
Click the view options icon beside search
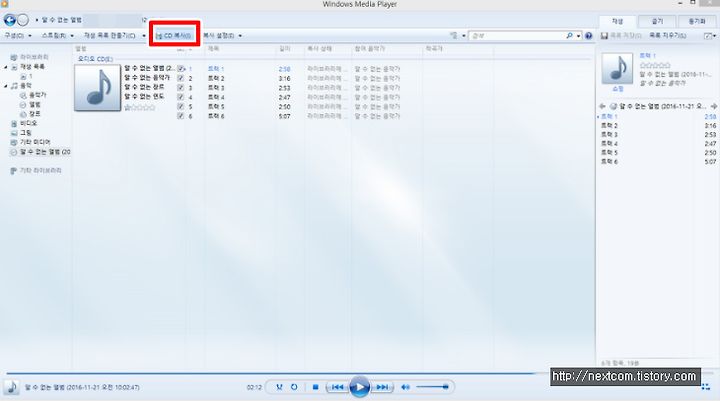[x=454, y=35]
